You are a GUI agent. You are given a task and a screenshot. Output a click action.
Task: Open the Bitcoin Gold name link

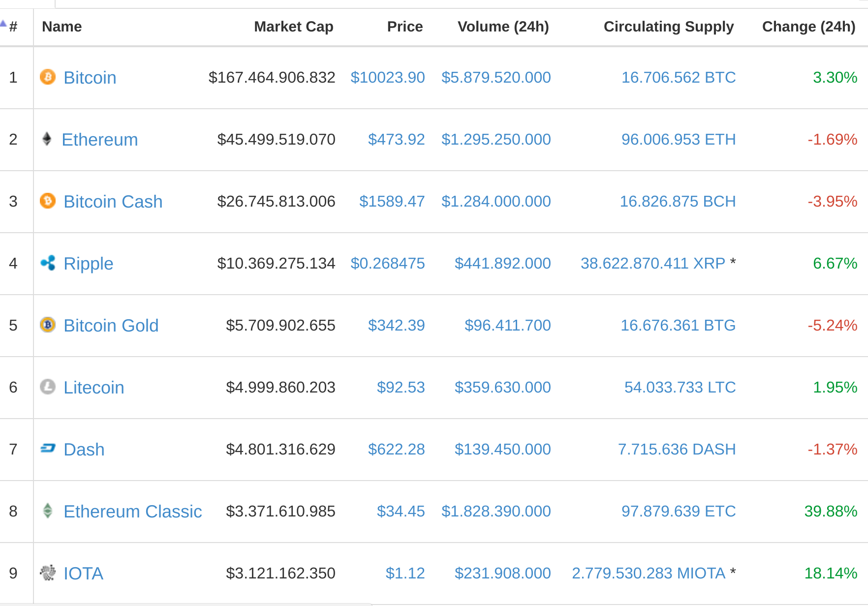[111, 326]
